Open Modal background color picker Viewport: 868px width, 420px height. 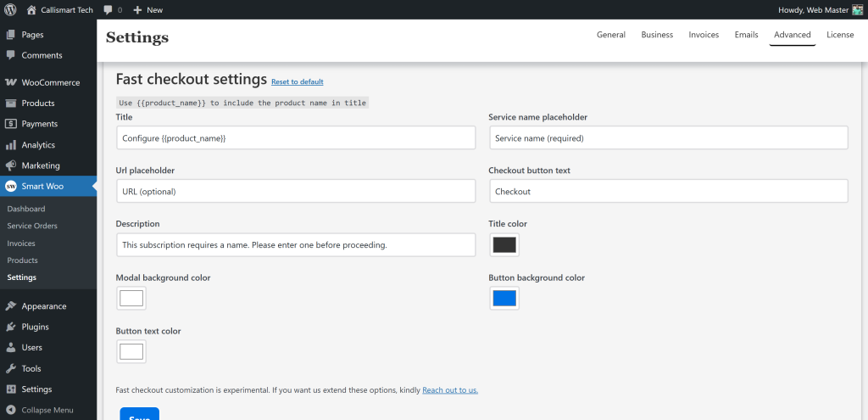(131, 298)
